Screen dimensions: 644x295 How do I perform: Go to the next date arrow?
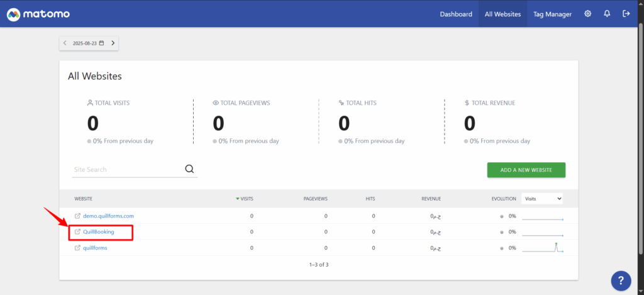[113, 43]
